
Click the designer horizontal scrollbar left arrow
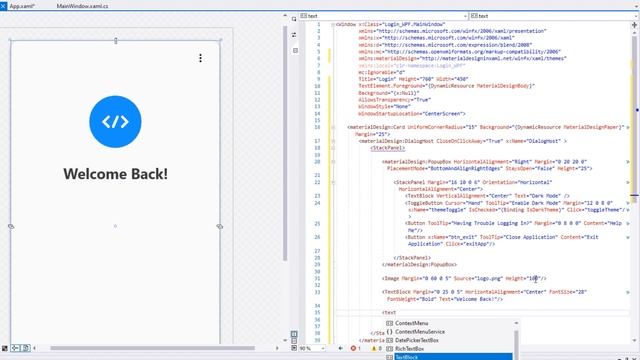(34, 348)
